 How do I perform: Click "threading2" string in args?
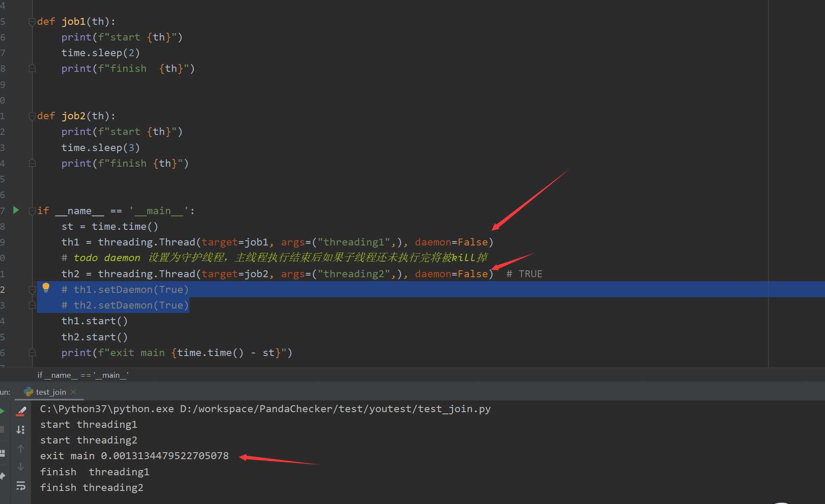pos(354,274)
